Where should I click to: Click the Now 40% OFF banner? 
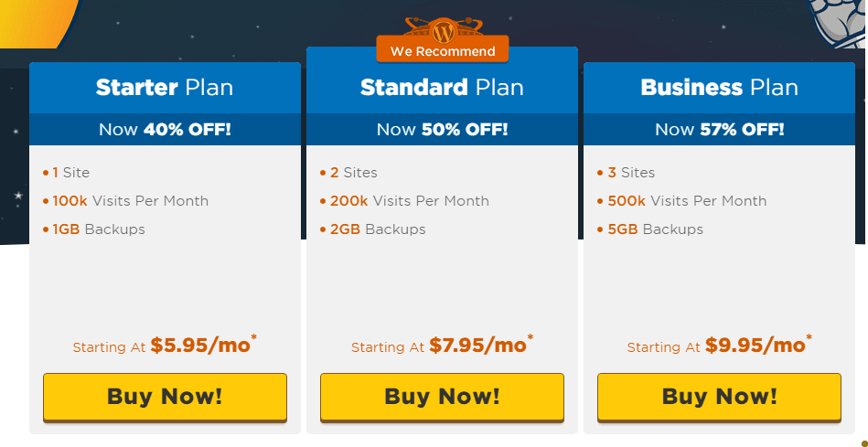[x=165, y=130]
